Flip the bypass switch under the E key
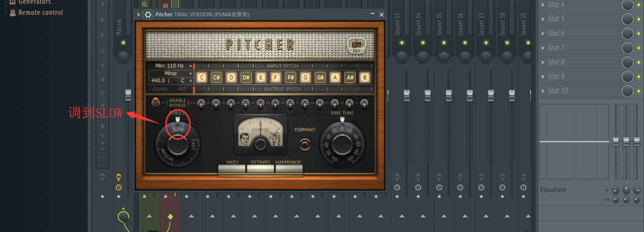Screen dimensions: 644x232 pos(261,103)
